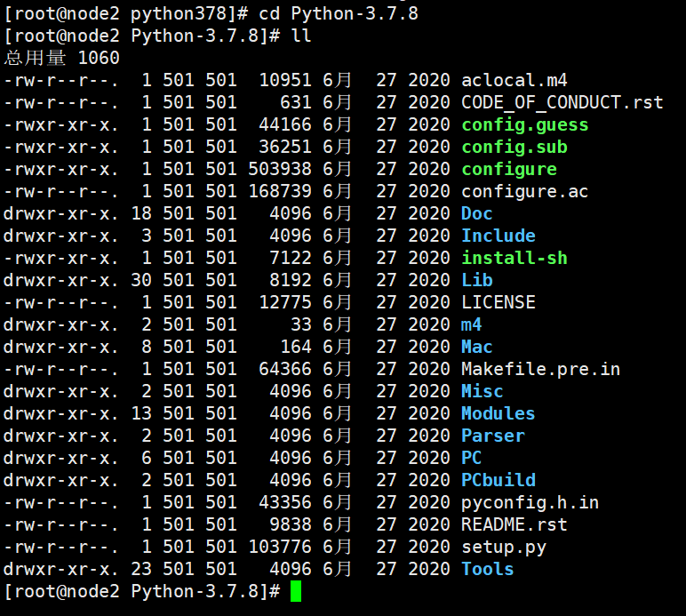
Task: Click the size 33 on m4 row
Action: point(301,324)
